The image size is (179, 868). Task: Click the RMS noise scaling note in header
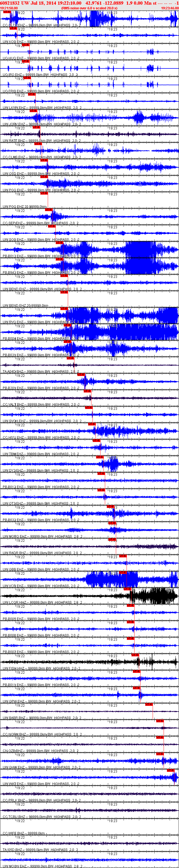point(89,8)
